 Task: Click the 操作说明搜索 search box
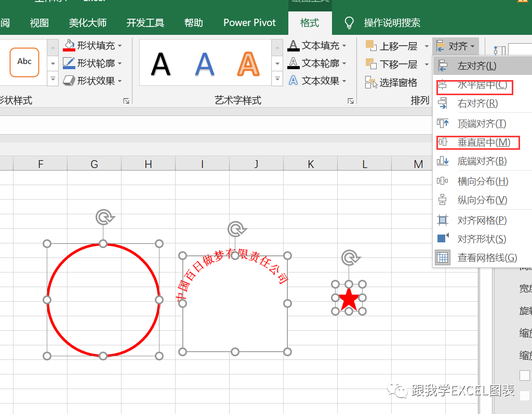click(x=392, y=23)
